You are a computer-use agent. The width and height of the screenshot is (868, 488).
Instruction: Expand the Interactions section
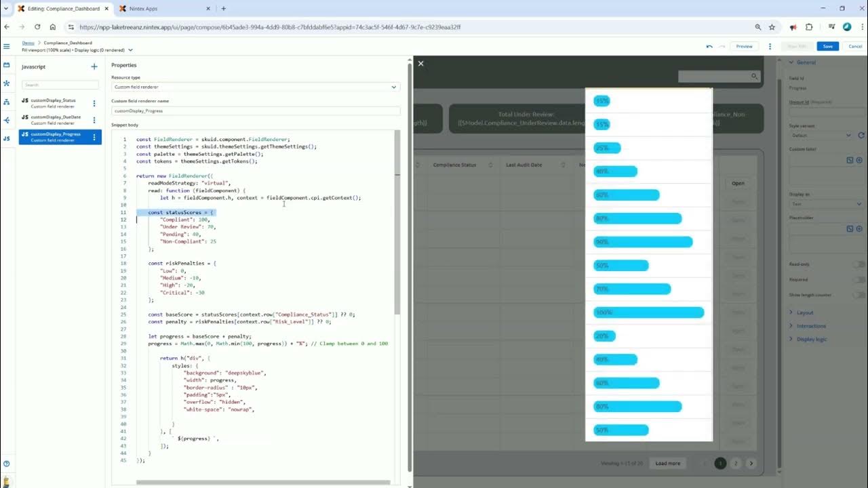tap(810, 325)
